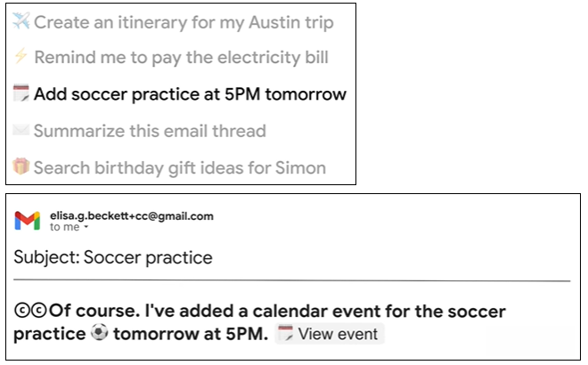The image size is (588, 365).
Task: Pick 'Add soccer practice at 5PM tomorrow'
Action: (x=190, y=94)
